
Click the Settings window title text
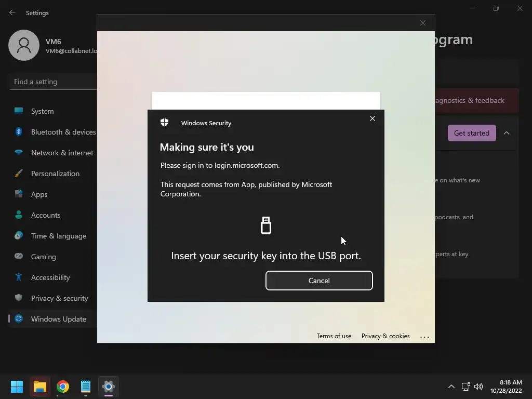click(x=37, y=13)
